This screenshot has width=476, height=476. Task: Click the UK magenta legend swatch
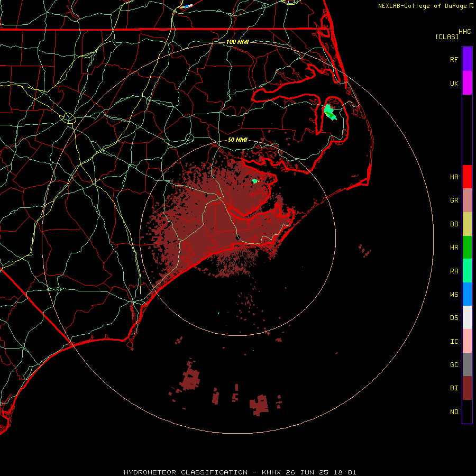pos(467,83)
